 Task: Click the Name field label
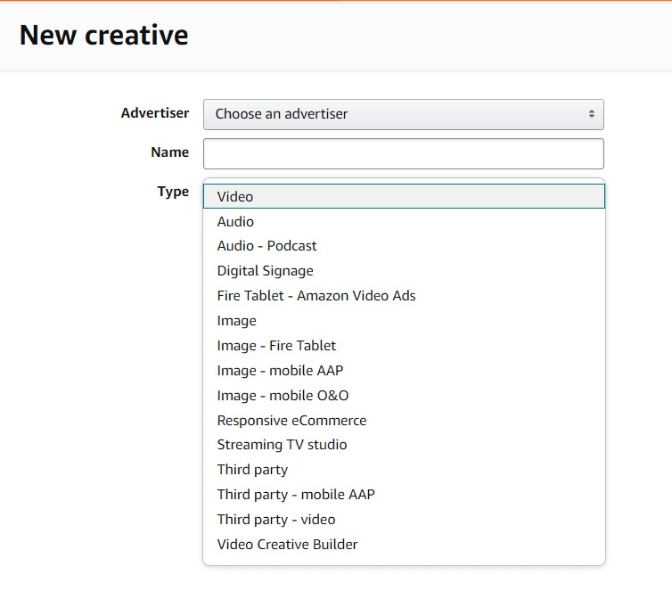[169, 152]
